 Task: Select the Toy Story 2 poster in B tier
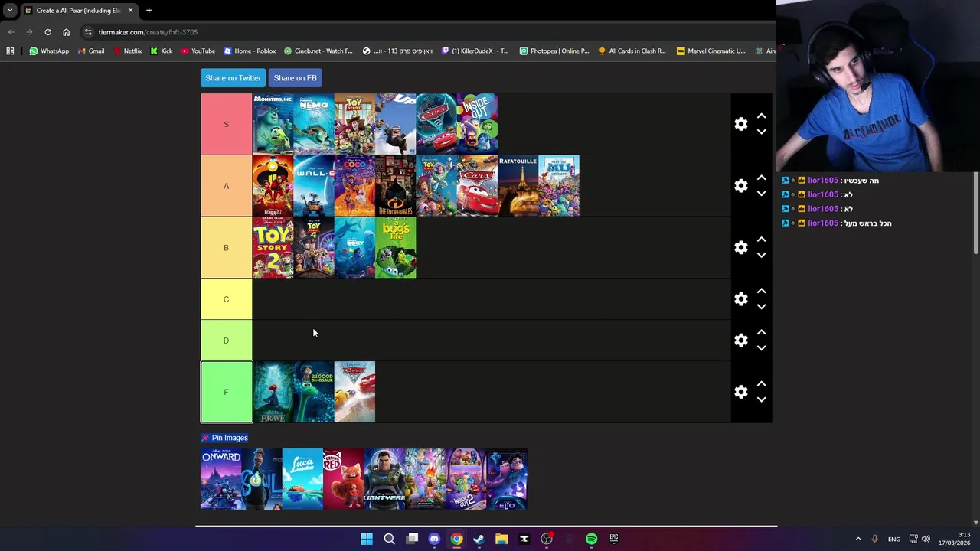(273, 247)
